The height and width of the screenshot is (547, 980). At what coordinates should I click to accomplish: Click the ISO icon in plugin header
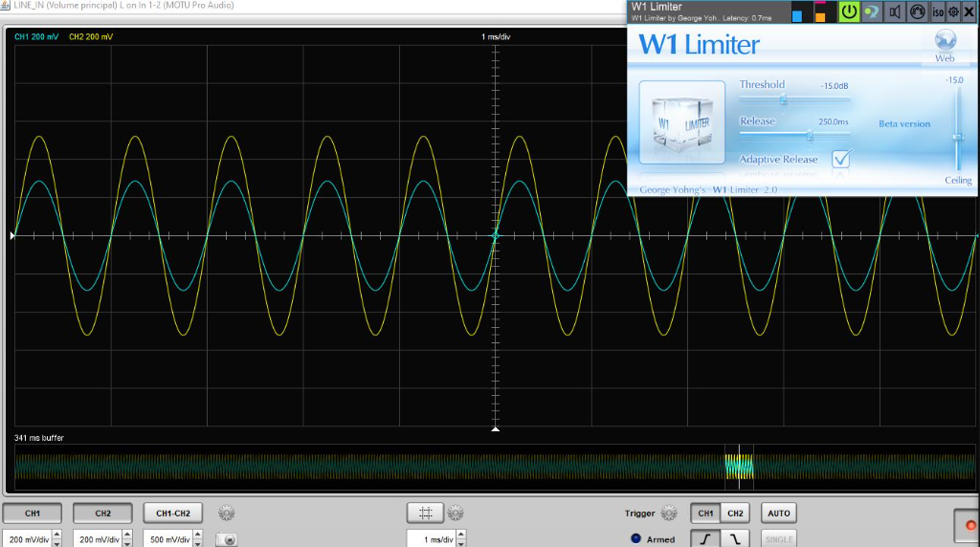pyautogui.click(x=938, y=11)
